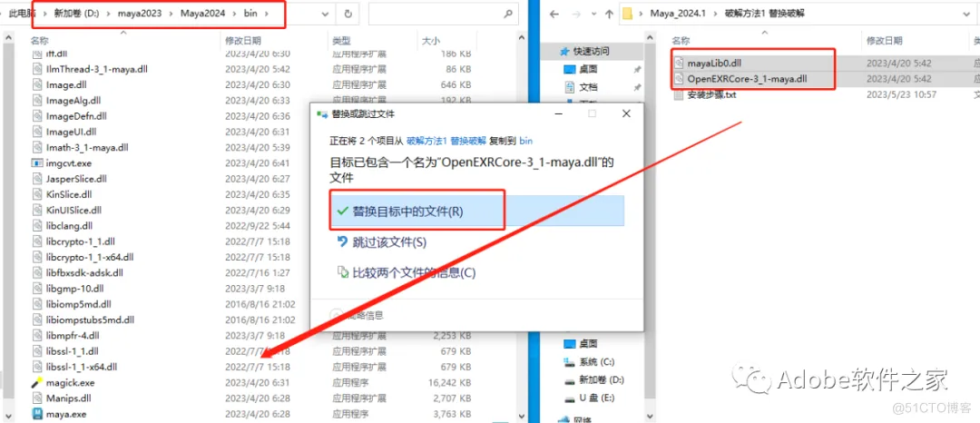Screen dimensions: 980x423
Task: Sort left window by 名称 column
Action: pos(40,41)
